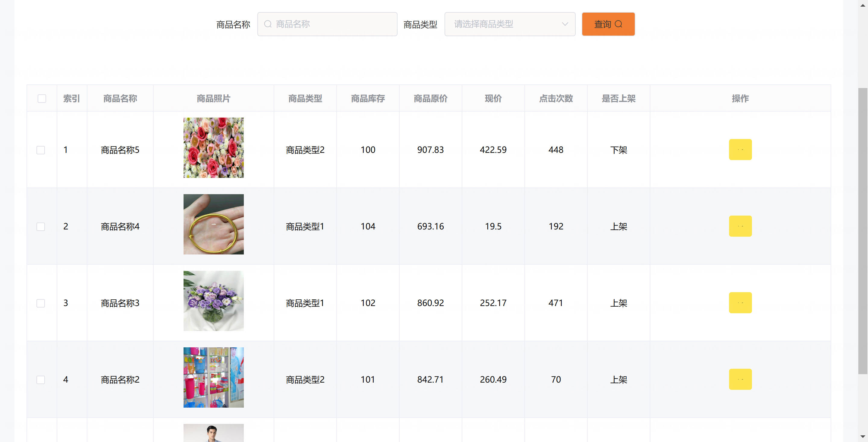Focus the 商品名称 search input field

[x=327, y=24]
